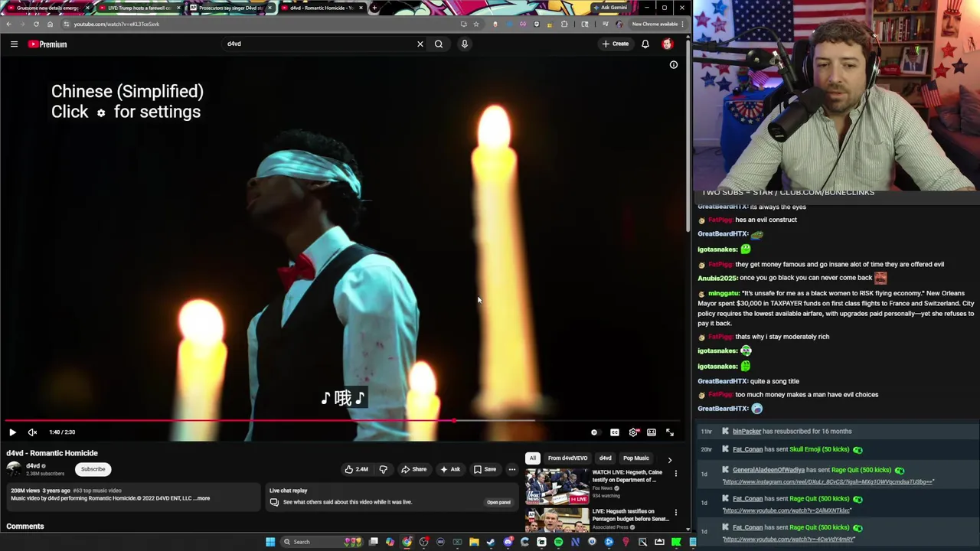The height and width of the screenshot is (551, 980).
Task: Share the Romantic Homicide video
Action: tap(413, 469)
